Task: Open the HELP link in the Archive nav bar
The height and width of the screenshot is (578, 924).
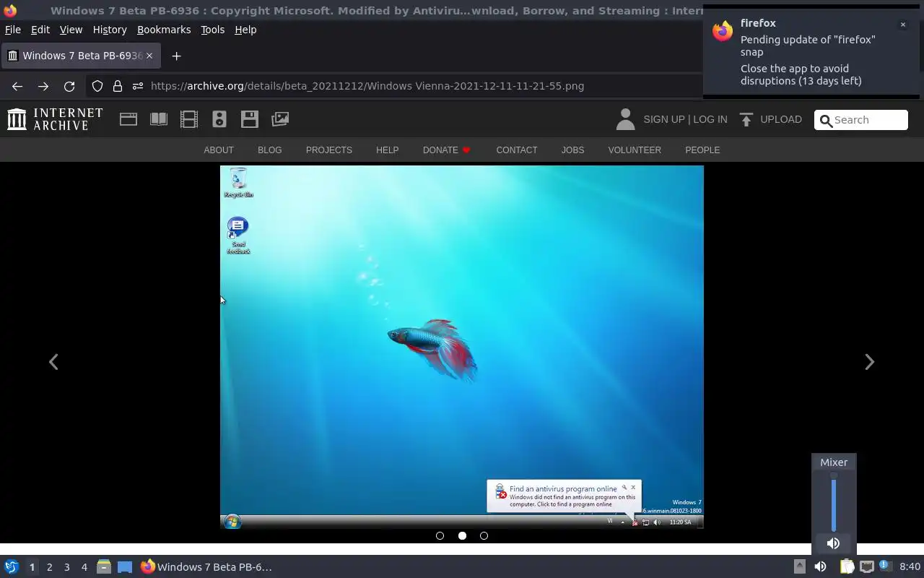Action: click(387, 150)
